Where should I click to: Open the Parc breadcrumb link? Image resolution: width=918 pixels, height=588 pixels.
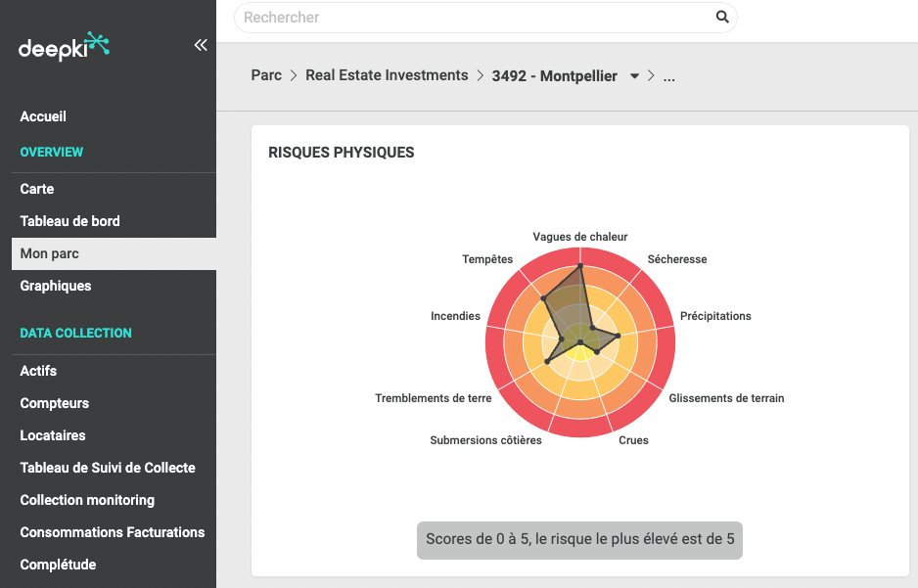click(265, 75)
